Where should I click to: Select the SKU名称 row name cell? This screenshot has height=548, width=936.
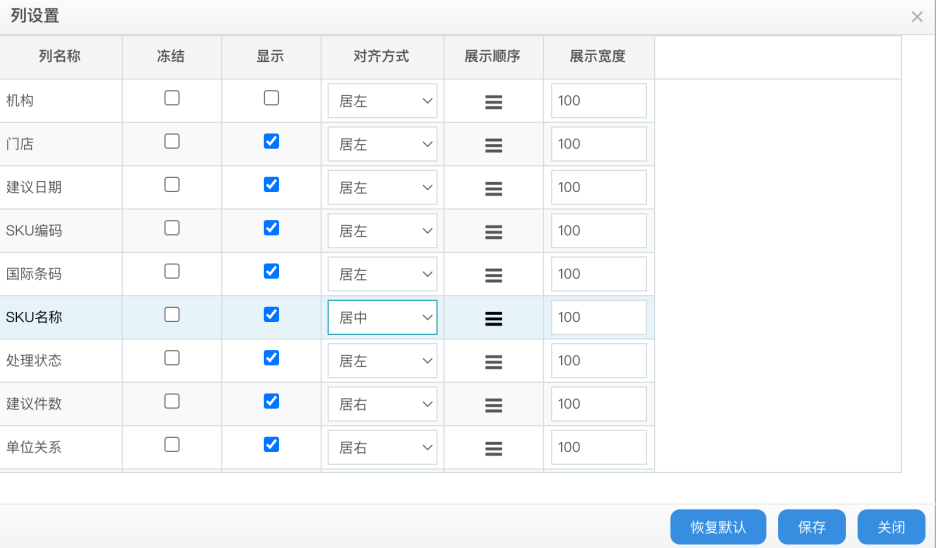[x=60, y=317]
